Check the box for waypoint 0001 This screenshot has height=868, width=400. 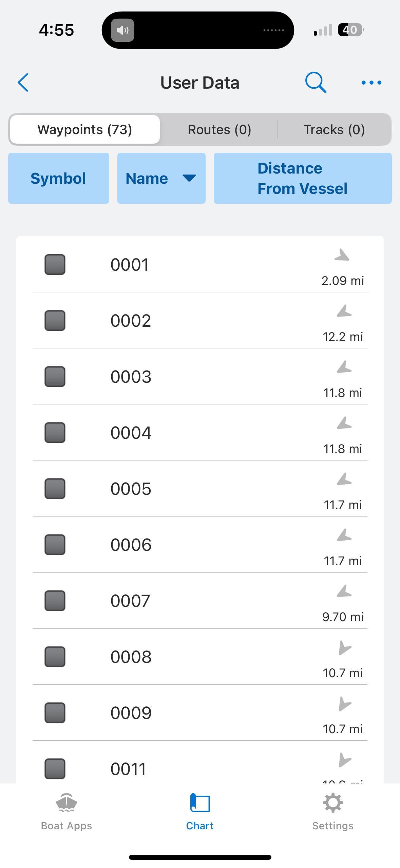click(55, 265)
